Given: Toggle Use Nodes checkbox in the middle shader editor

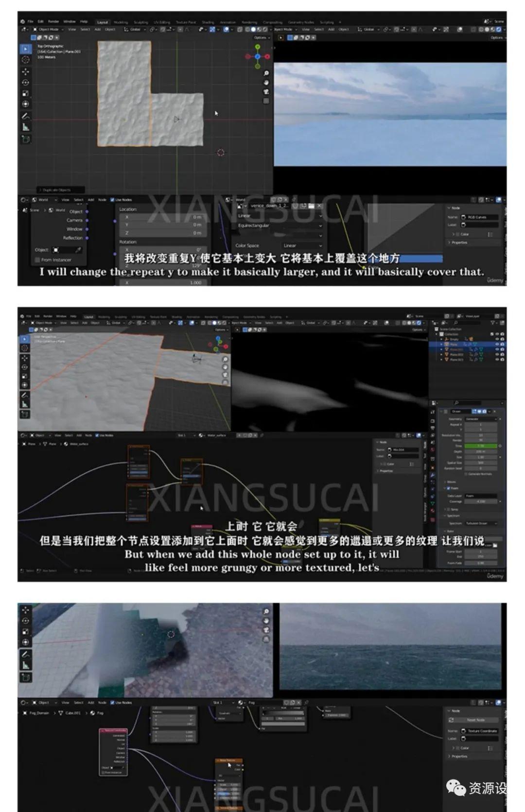Looking at the screenshot, I should (x=97, y=435).
